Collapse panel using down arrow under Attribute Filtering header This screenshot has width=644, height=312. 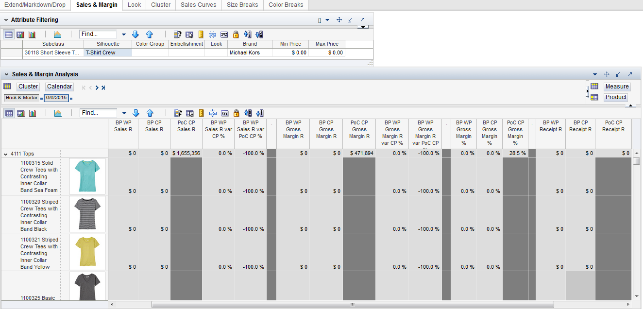pos(362,27)
